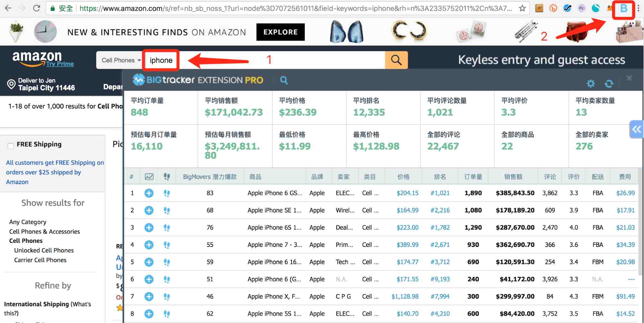This screenshot has width=644, height=323.
Task: Open All customers get FREE Shipping link
Action: 55,172
